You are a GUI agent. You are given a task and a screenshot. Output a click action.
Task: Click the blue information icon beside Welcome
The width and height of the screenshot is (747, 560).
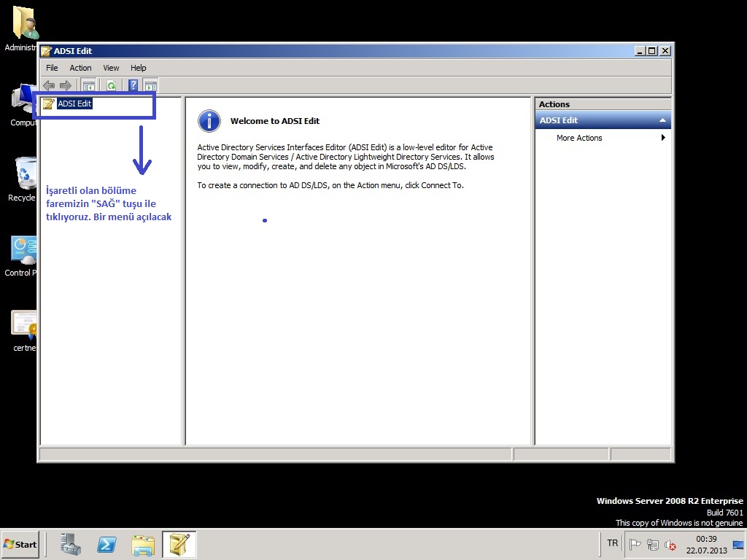(x=209, y=121)
